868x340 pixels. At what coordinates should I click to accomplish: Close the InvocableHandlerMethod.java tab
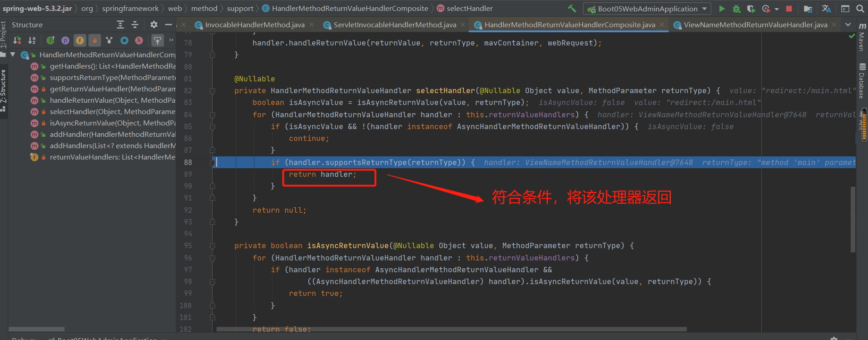(x=312, y=25)
